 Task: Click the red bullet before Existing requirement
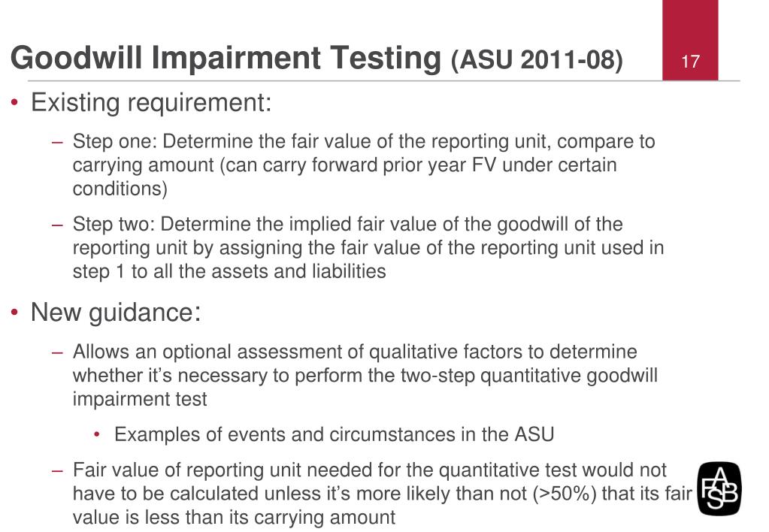pos(15,102)
